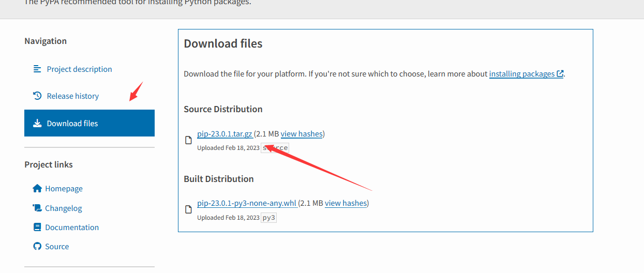
Task: Click the Download files page heading
Action: [x=223, y=44]
